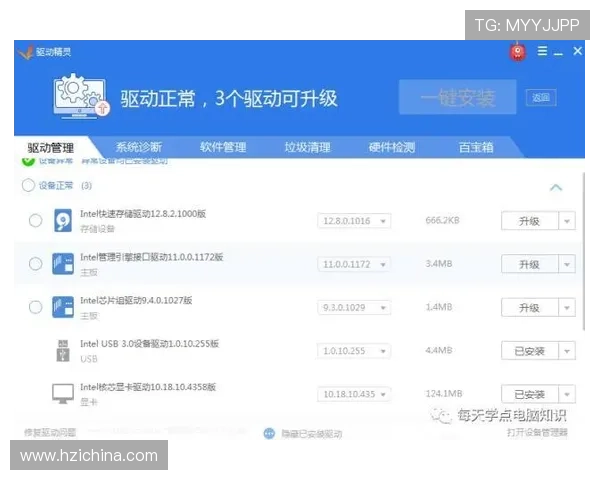The image size is (600, 480).
Task: Select the Intel芯片组驱动 row checkbox
Action: coord(36,307)
